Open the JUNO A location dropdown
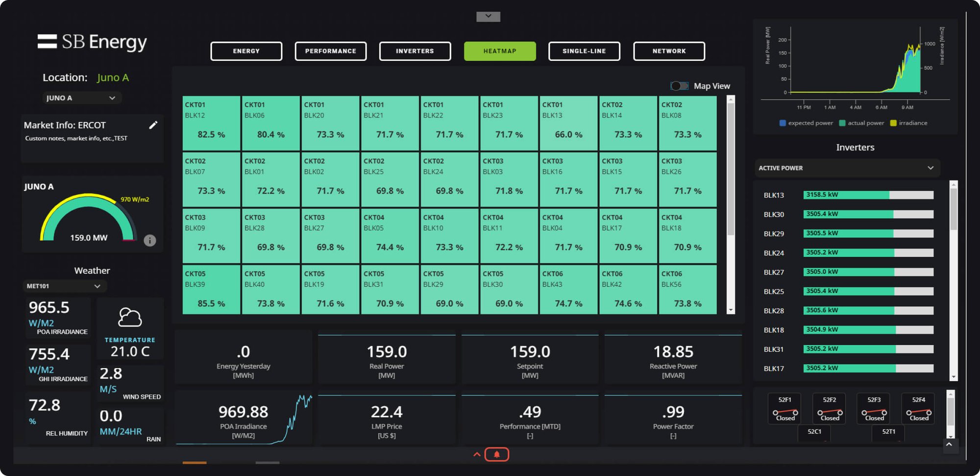 (81, 98)
